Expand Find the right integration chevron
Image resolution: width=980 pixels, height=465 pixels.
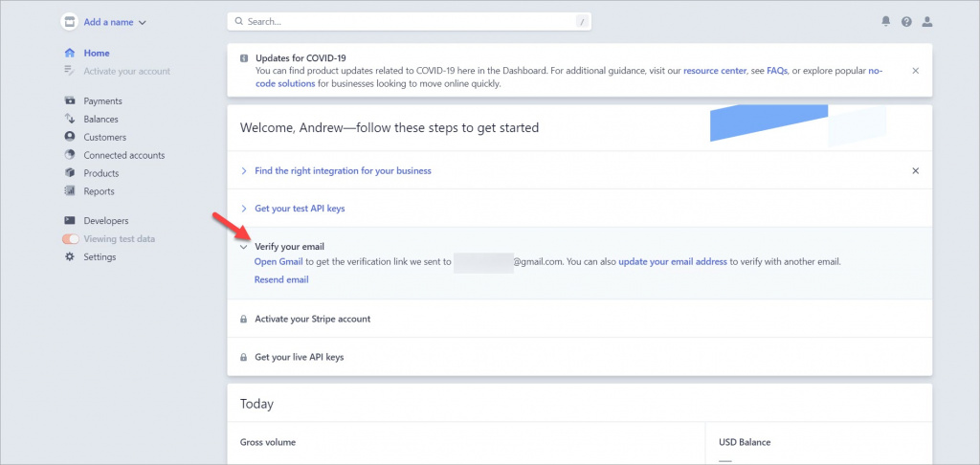tap(244, 170)
